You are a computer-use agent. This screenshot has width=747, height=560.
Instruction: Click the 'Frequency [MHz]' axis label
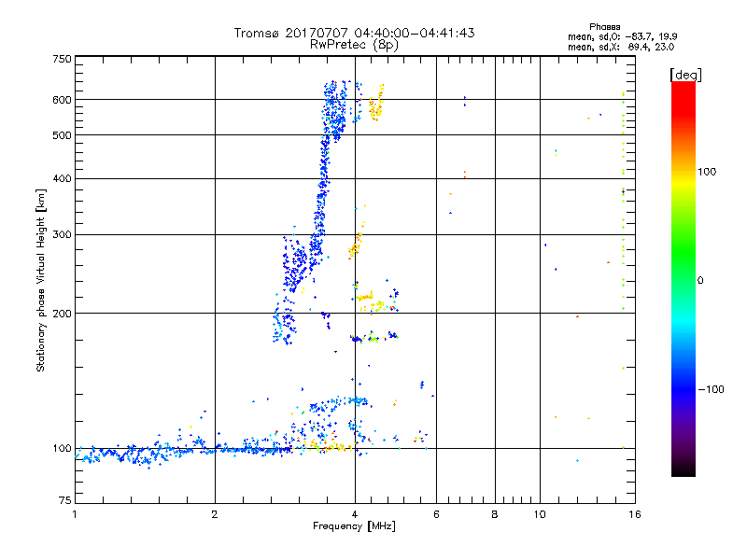354,526
